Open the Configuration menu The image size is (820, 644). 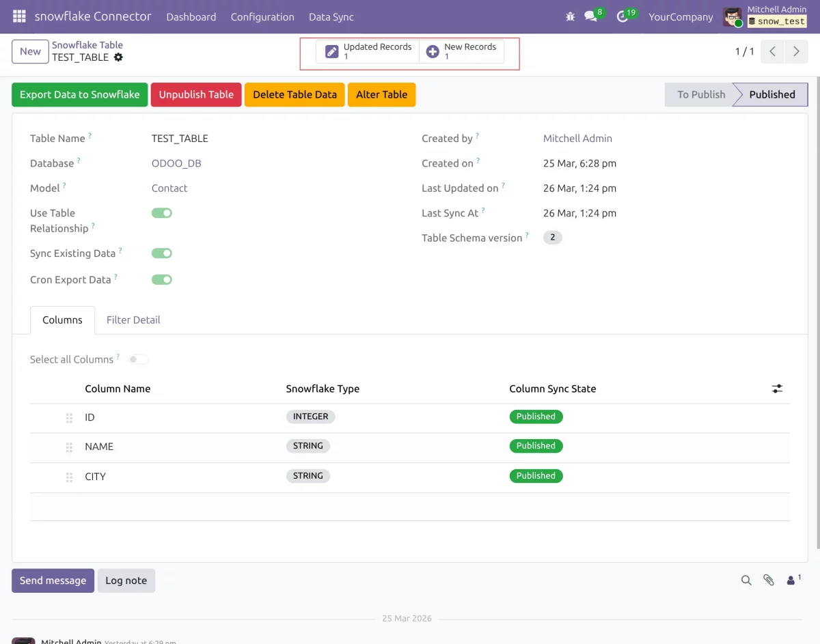(262, 17)
